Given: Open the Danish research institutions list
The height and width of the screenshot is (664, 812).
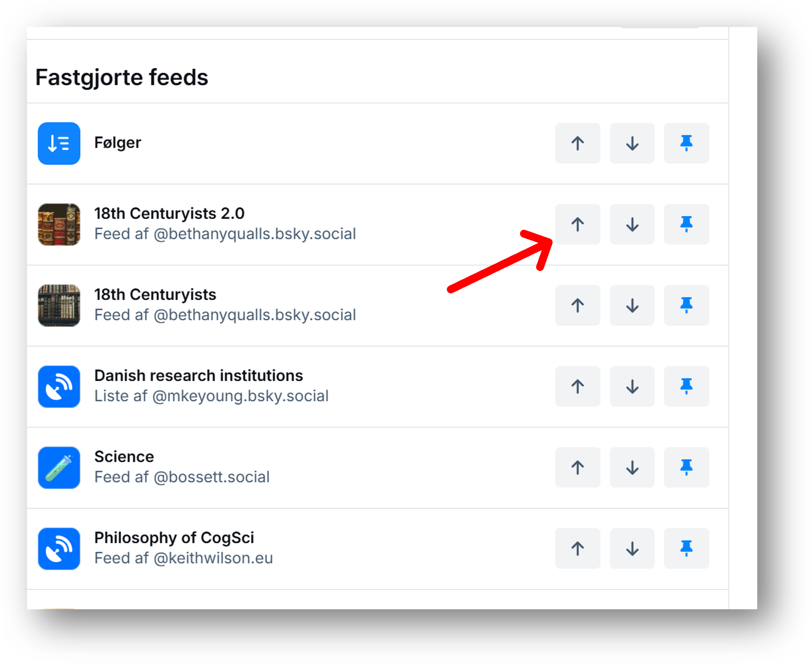Looking at the screenshot, I should (x=199, y=376).
